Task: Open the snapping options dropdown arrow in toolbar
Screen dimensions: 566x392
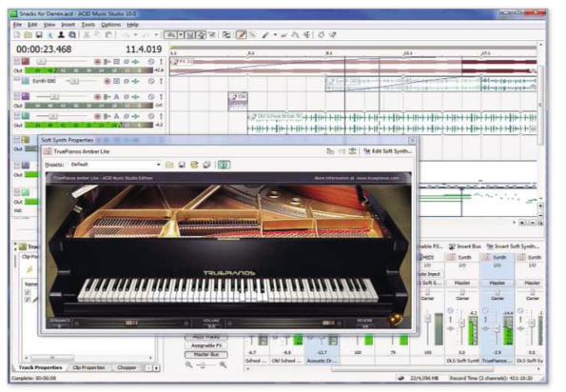Action: point(181,35)
